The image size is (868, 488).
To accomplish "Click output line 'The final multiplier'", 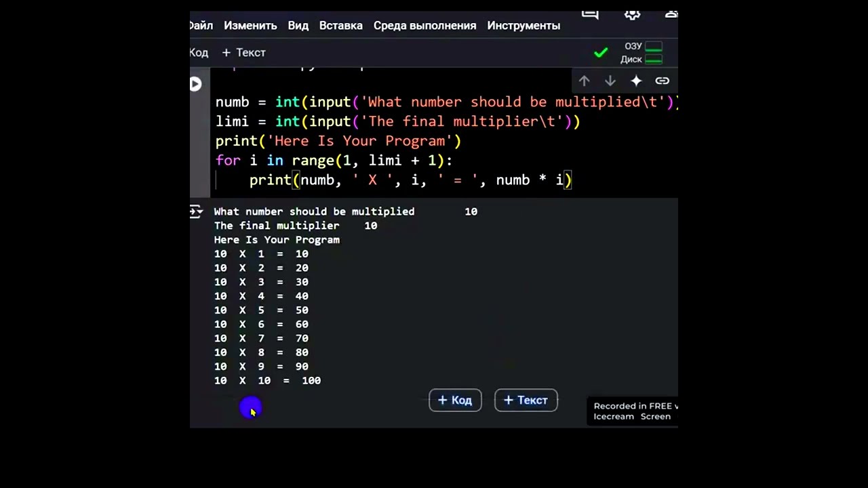I will click(x=277, y=226).
